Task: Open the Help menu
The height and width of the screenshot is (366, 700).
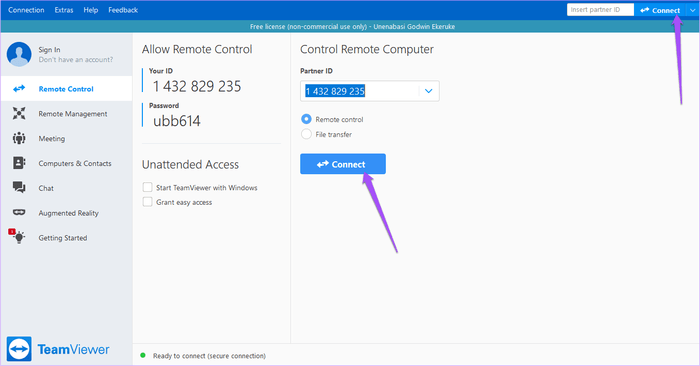Action: tap(91, 10)
